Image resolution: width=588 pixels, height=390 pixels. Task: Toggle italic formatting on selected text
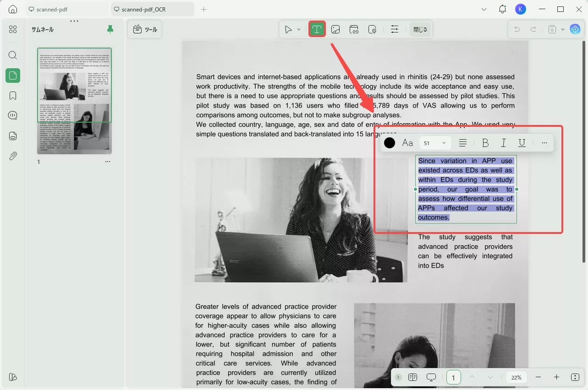tap(503, 143)
